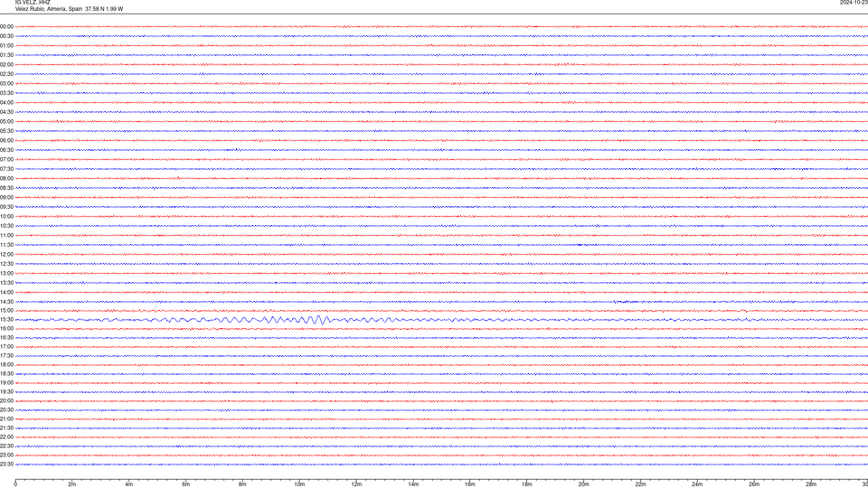868x488 pixels.
Task: Click the 00:30 time label
Action: [6, 36]
